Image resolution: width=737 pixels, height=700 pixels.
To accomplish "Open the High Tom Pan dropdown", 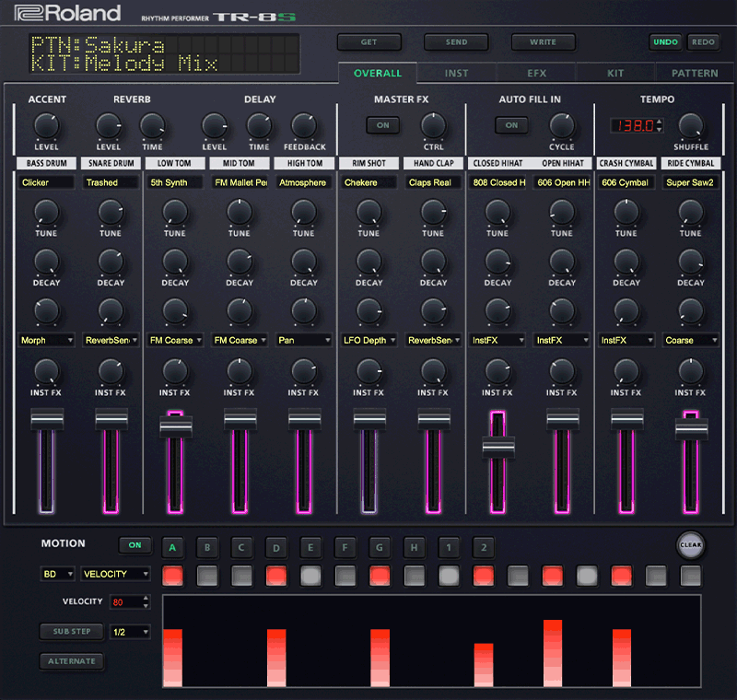I will tap(304, 340).
